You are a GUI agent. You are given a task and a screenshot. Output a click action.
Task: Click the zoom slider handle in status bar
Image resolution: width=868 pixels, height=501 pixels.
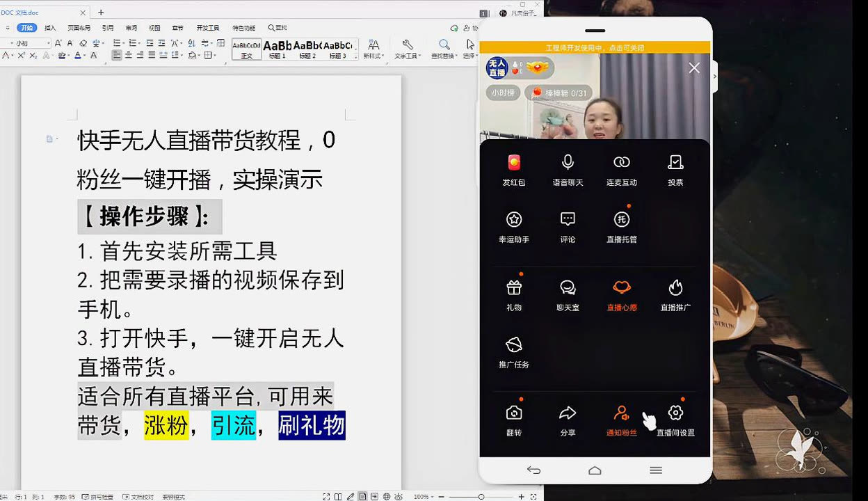tap(481, 497)
